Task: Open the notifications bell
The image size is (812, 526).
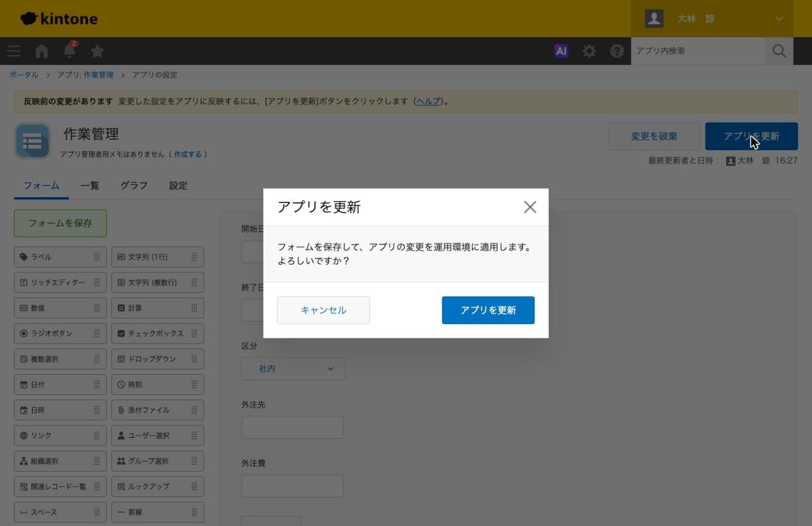Action: 70,50
